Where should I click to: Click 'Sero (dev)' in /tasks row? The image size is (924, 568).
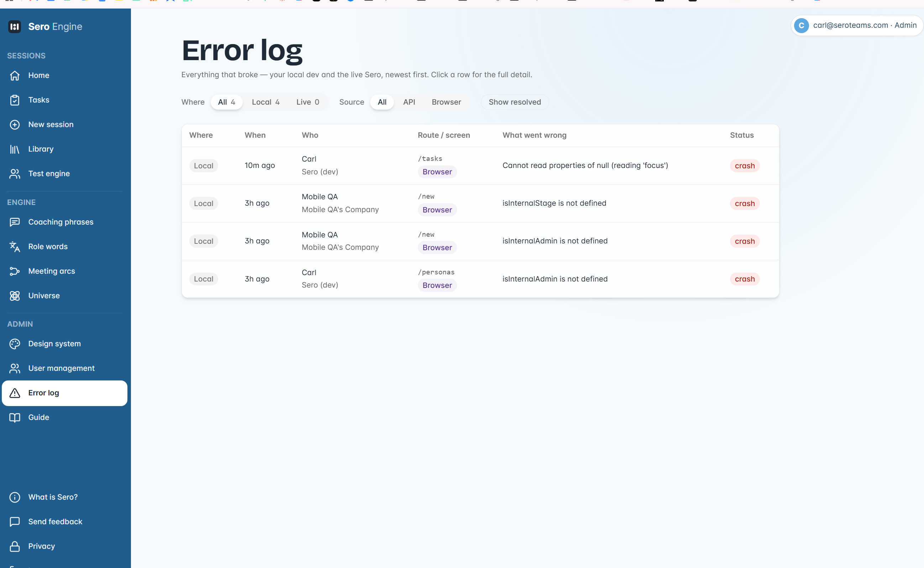320,172
